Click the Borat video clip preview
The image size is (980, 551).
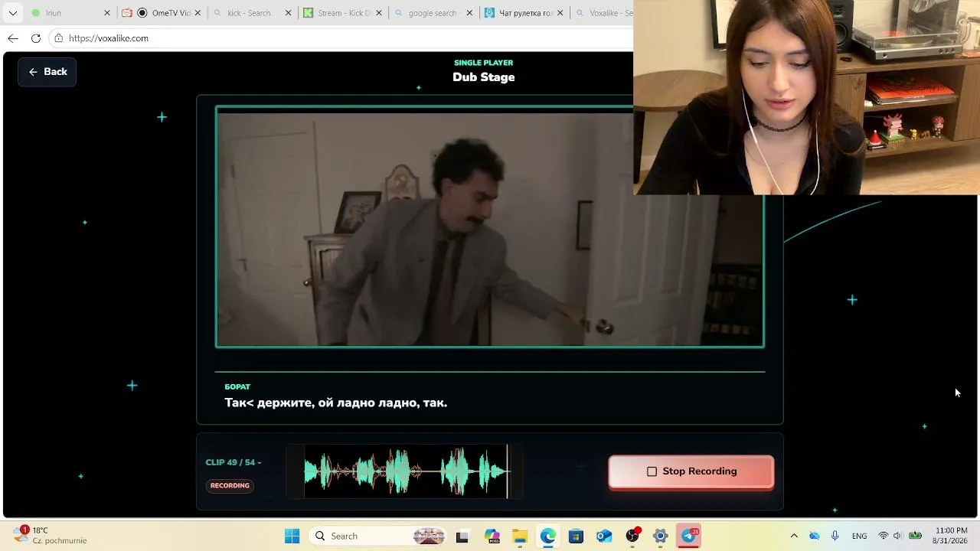490,227
